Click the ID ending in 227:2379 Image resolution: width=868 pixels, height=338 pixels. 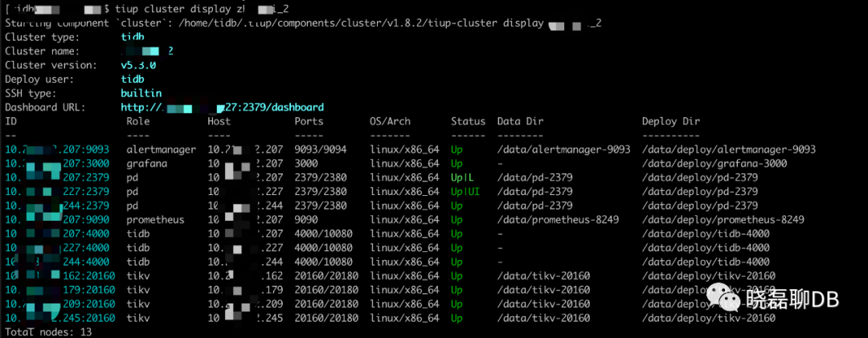[x=57, y=191]
